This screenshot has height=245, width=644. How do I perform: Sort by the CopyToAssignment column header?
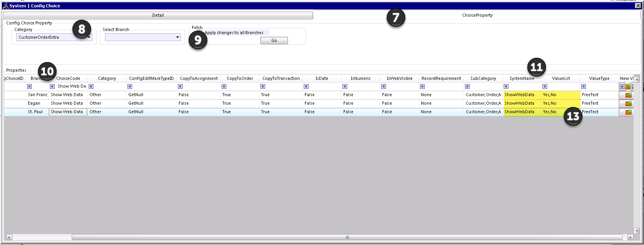click(x=199, y=78)
